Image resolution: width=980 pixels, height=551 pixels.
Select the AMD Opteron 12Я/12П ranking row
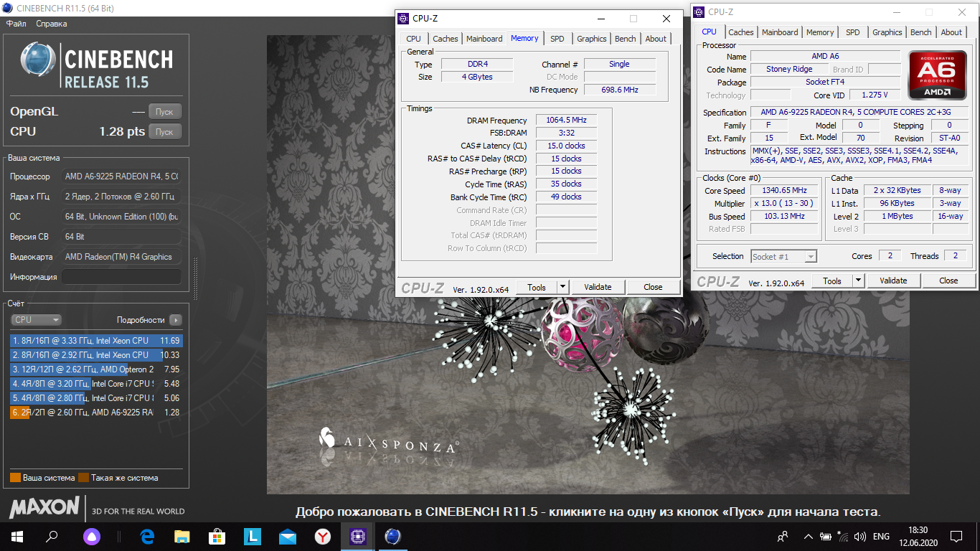pyautogui.click(x=96, y=369)
